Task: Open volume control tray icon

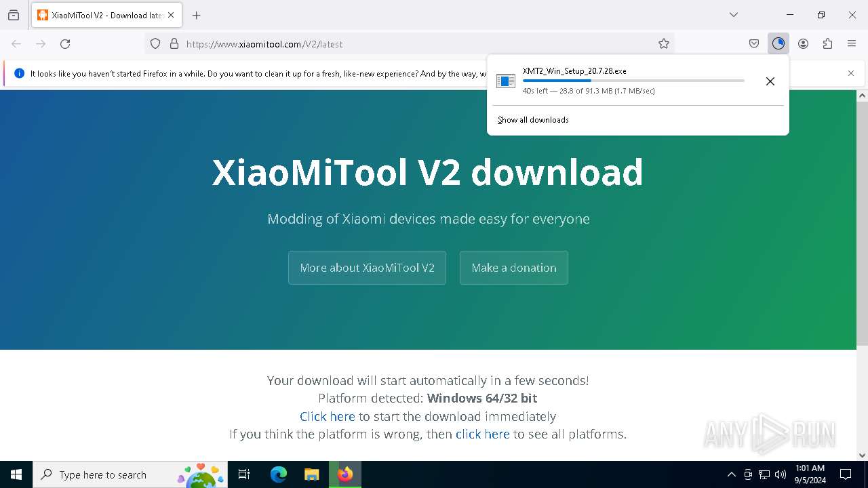Action: [781, 474]
